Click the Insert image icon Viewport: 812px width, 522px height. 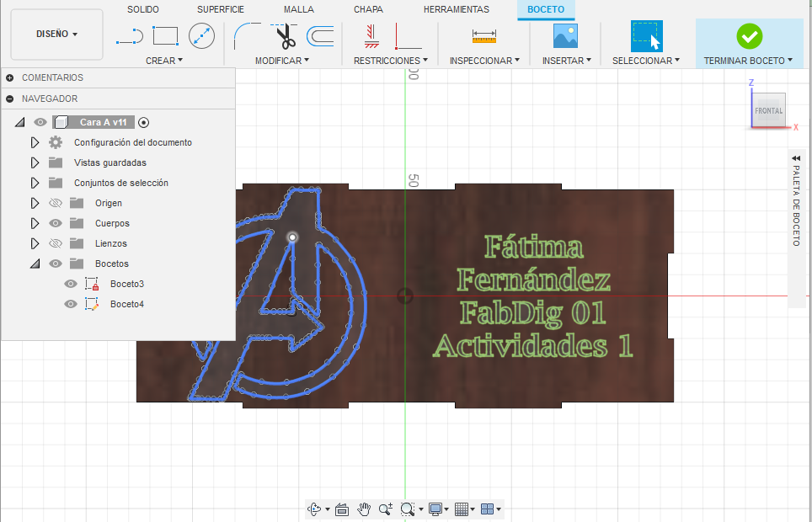(x=565, y=36)
